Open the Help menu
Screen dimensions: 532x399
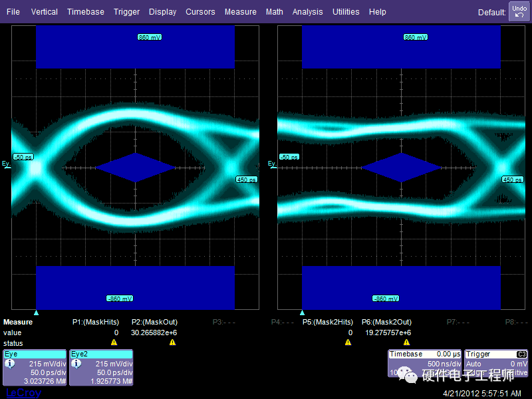tap(378, 12)
